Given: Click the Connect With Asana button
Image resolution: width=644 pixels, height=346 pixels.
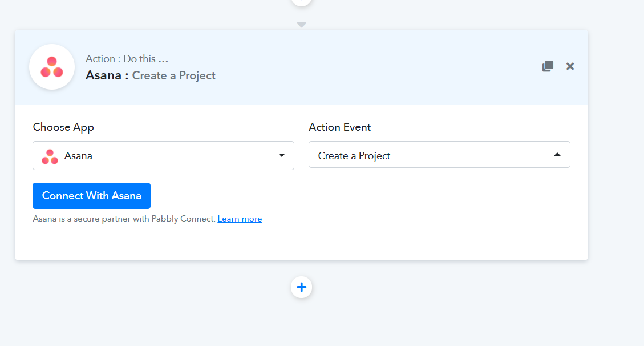Looking at the screenshot, I should 92,196.
